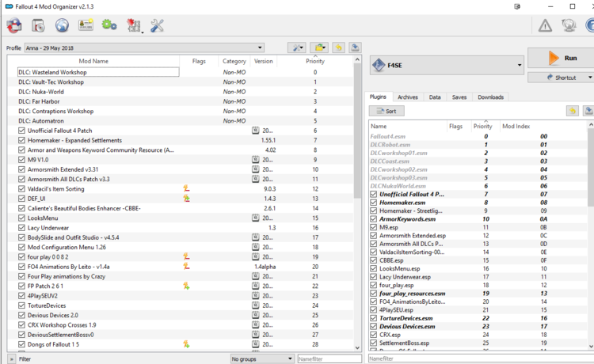Screen dimensions: 594x364
Task: Click the Run button
Action: click(562, 58)
